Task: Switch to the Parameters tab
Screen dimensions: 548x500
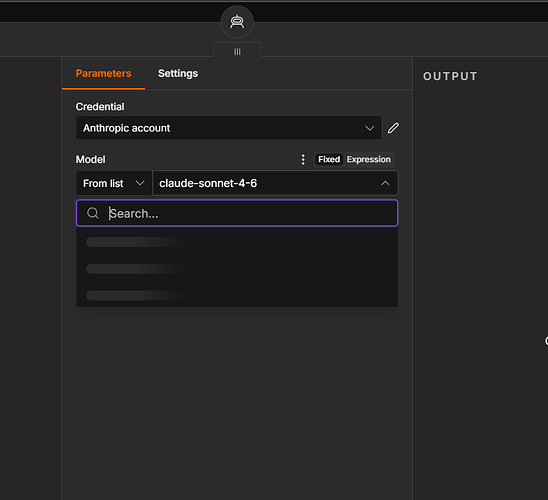Action: coord(103,73)
